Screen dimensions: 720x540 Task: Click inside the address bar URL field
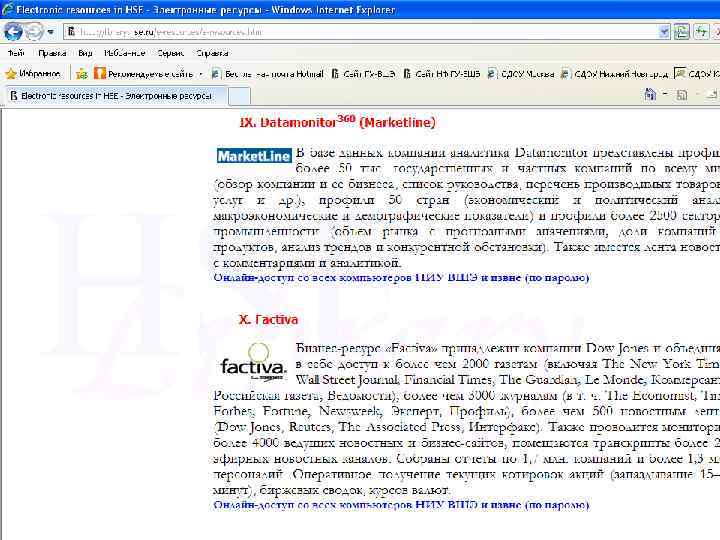pyautogui.click(x=365, y=32)
